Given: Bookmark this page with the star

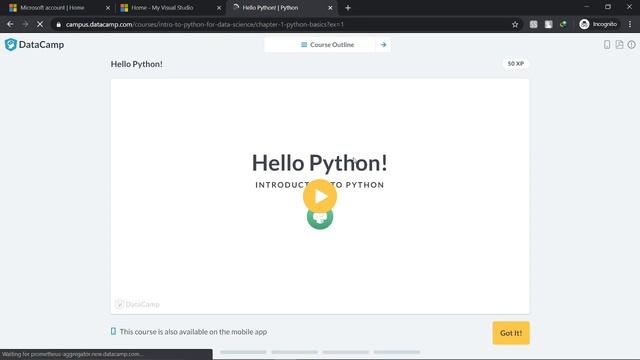Looking at the screenshot, I should 515,24.
